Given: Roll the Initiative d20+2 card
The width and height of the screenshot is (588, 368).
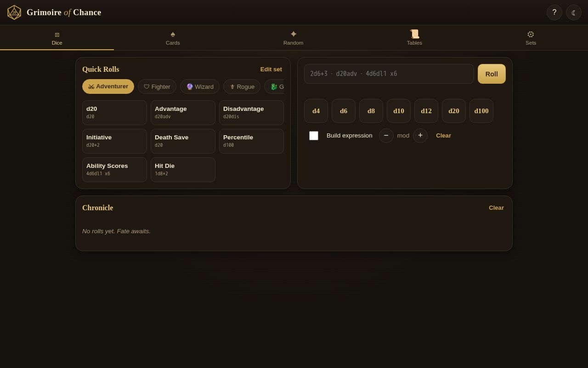Looking at the screenshot, I should (x=114, y=141).
